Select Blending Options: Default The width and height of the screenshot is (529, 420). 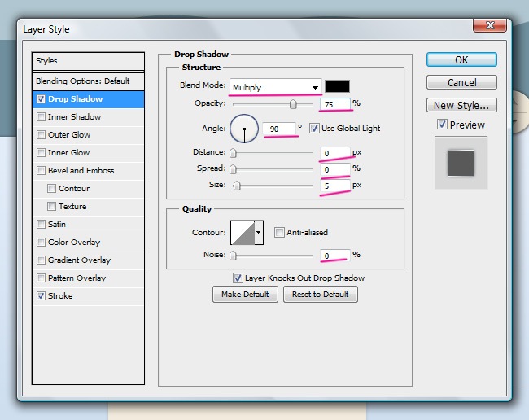click(x=82, y=81)
